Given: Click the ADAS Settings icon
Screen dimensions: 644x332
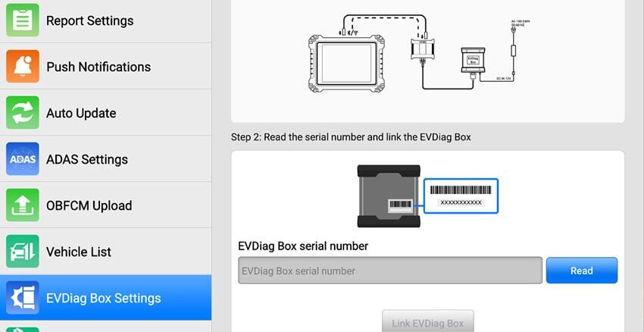Looking at the screenshot, I should tap(23, 159).
